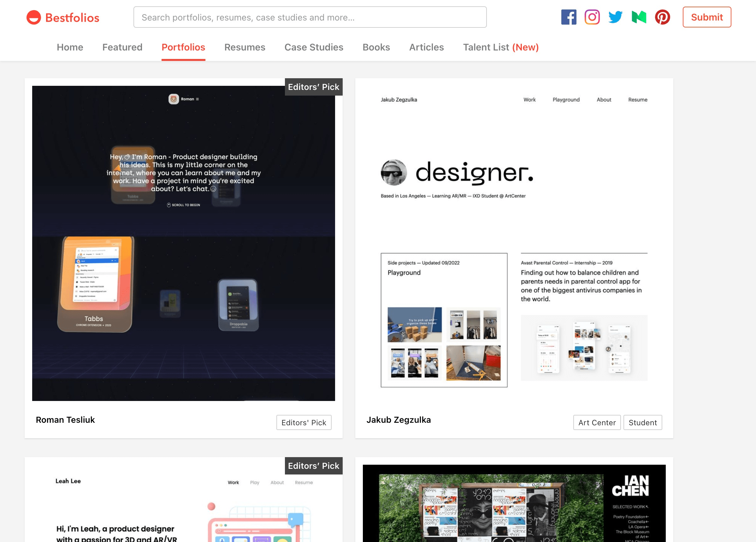This screenshot has width=756, height=542.
Task: Click 'Leah Lee' name in the preview
Action: point(68,481)
